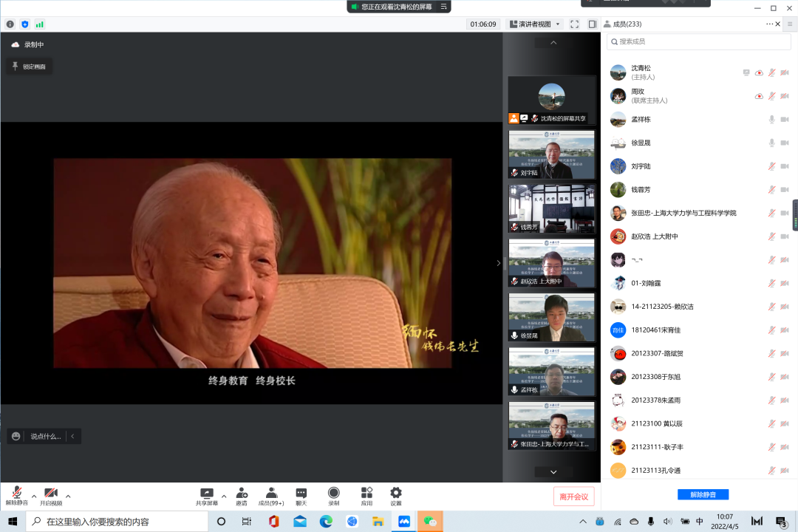Click recording indicator for 沈青松

tap(759, 73)
